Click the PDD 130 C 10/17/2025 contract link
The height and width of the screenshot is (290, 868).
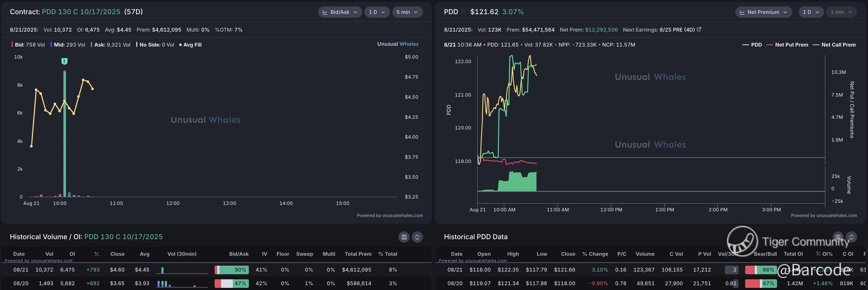pos(81,12)
